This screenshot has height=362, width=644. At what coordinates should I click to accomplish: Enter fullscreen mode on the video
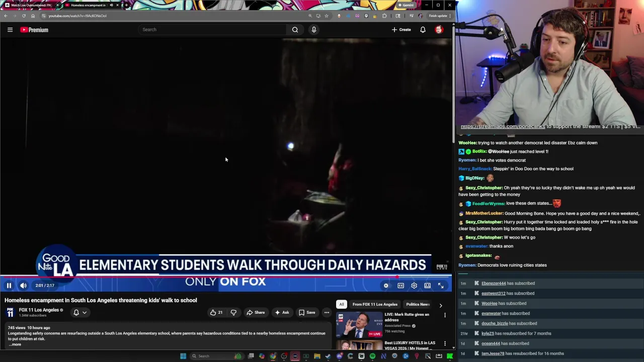click(441, 286)
